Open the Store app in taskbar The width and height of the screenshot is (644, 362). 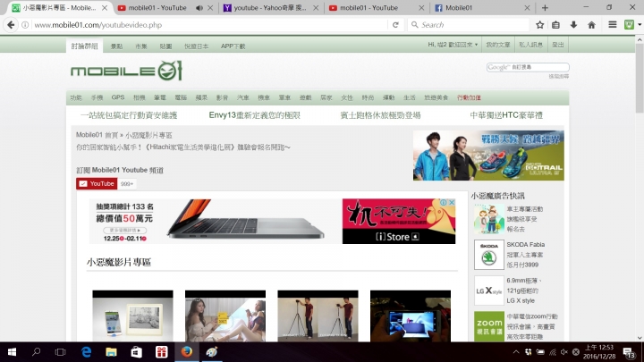click(x=136, y=352)
